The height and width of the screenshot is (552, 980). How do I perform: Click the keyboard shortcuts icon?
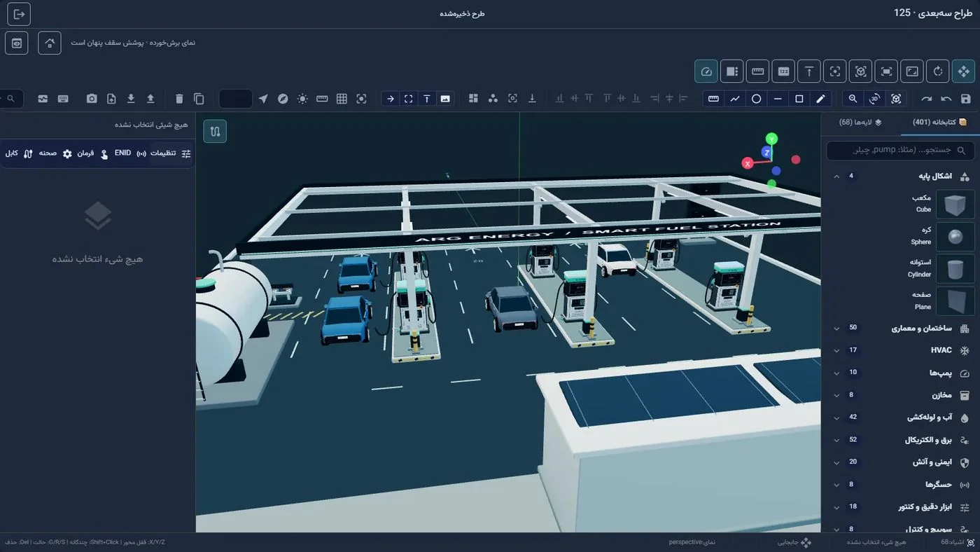[x=63, y=99]
